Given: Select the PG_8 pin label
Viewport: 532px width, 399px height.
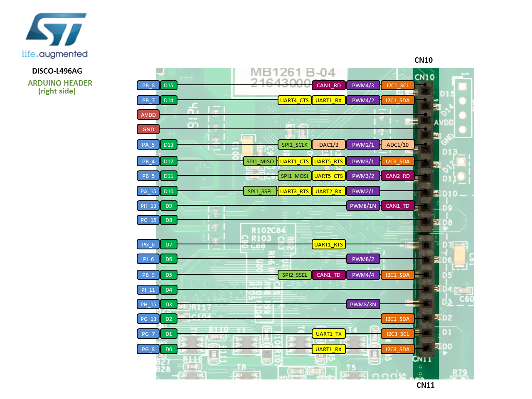Looking at the screenshot, I should coord(148,350).
